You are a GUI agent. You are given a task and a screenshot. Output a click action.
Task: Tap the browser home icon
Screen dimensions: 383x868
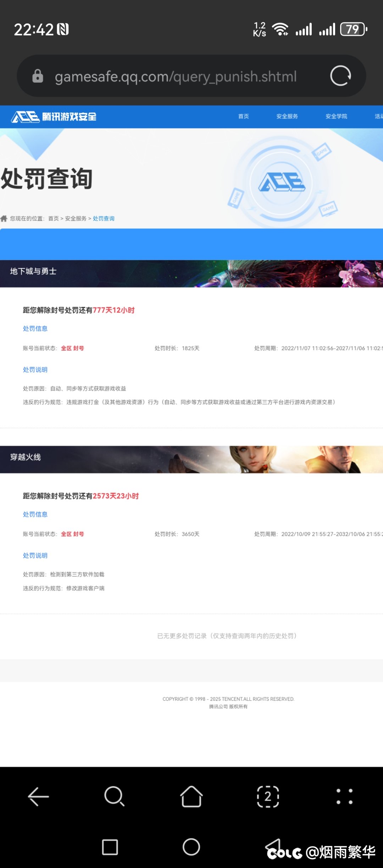click(191, 796)
